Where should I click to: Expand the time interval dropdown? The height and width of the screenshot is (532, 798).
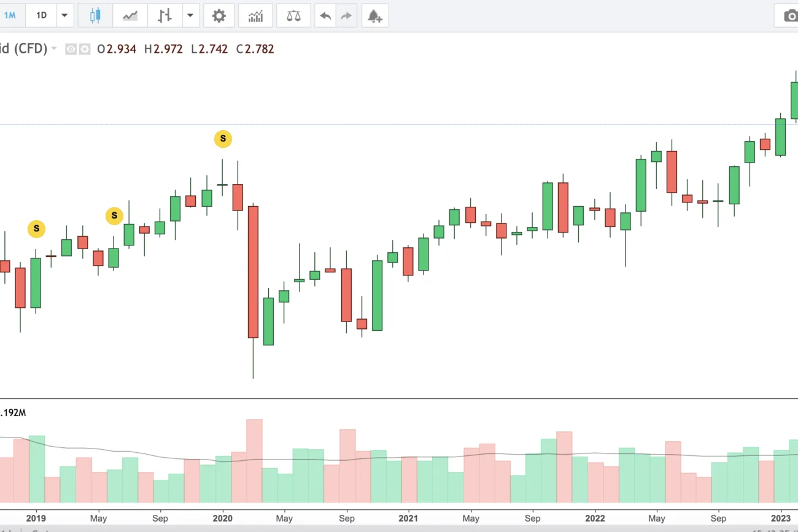(64, 16)
